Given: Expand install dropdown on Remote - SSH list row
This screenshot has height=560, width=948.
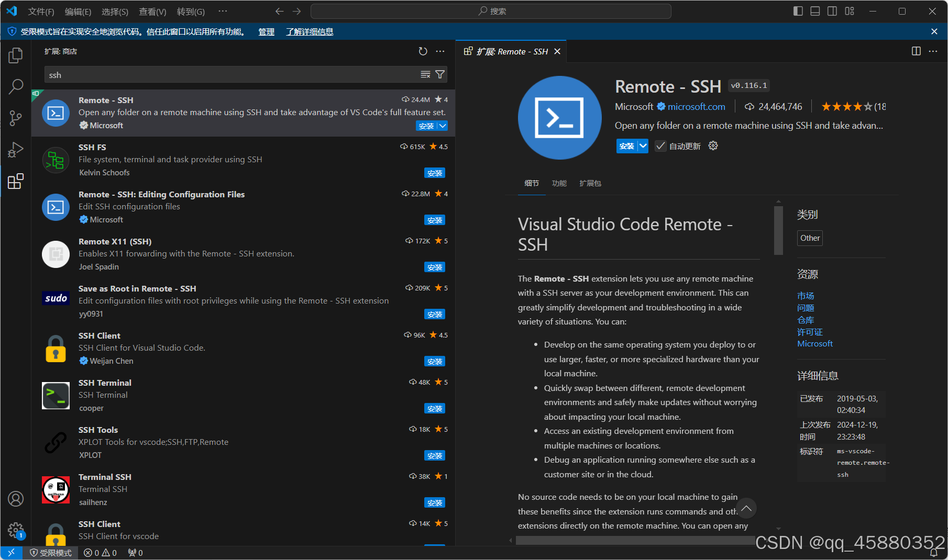Looking at the screenshot, I should click(x=443, y=126).
